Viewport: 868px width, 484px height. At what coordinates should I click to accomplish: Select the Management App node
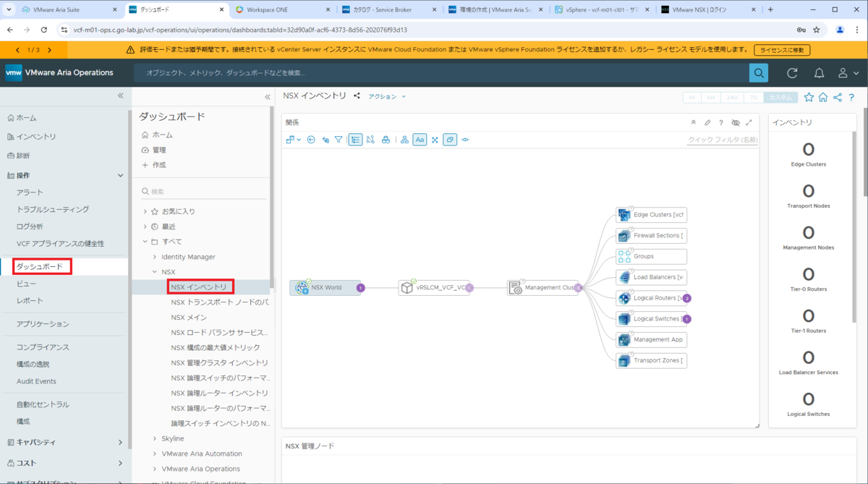click(651, 339)
